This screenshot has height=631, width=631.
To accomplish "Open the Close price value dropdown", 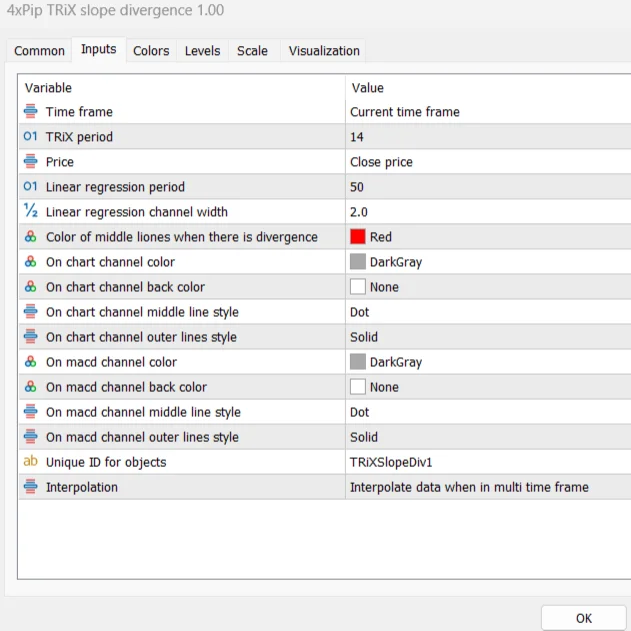I will (486, 162).
